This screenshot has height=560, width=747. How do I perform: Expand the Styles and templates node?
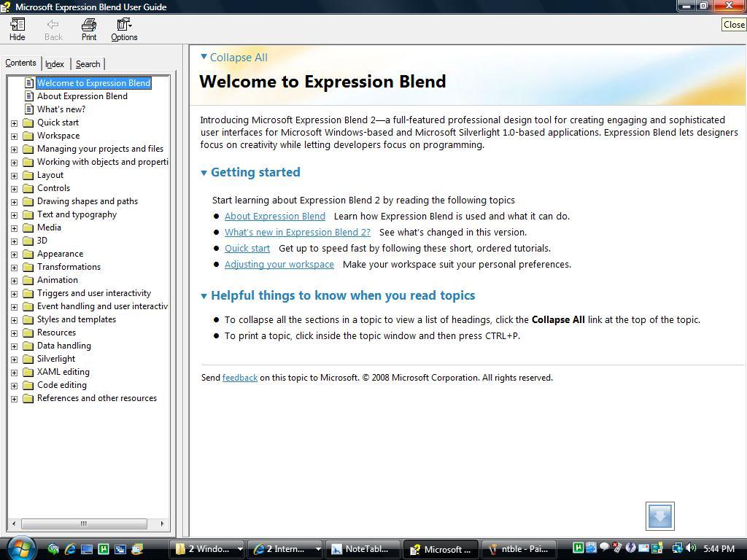point(15,321)
